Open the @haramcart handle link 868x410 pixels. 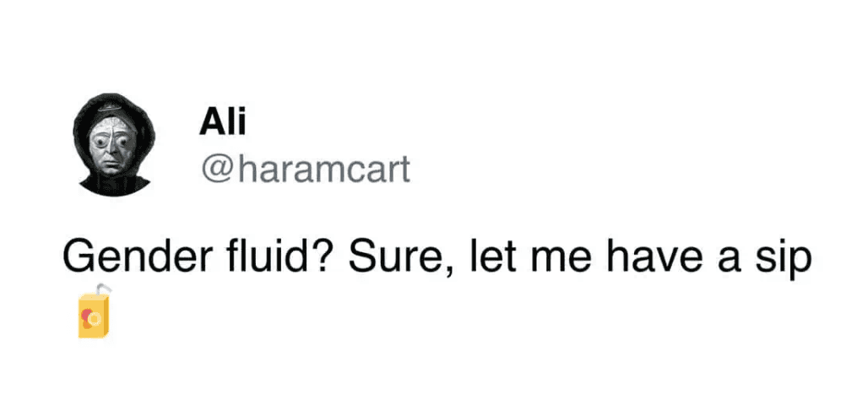305,170
